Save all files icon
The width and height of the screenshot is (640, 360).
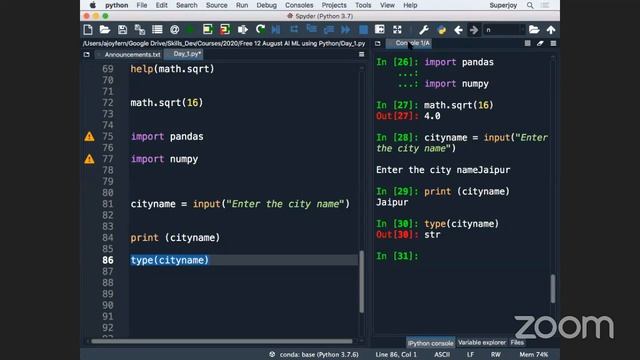point(140,30)
